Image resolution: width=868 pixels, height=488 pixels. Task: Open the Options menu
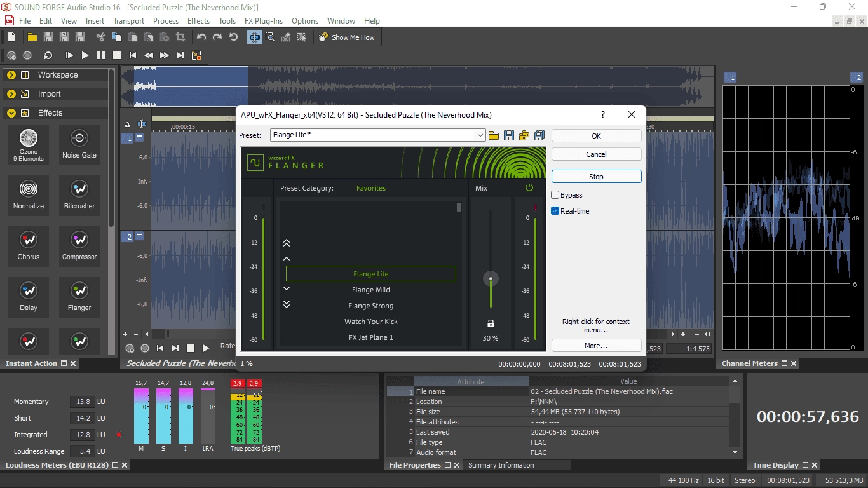click(x=305, y=21)
